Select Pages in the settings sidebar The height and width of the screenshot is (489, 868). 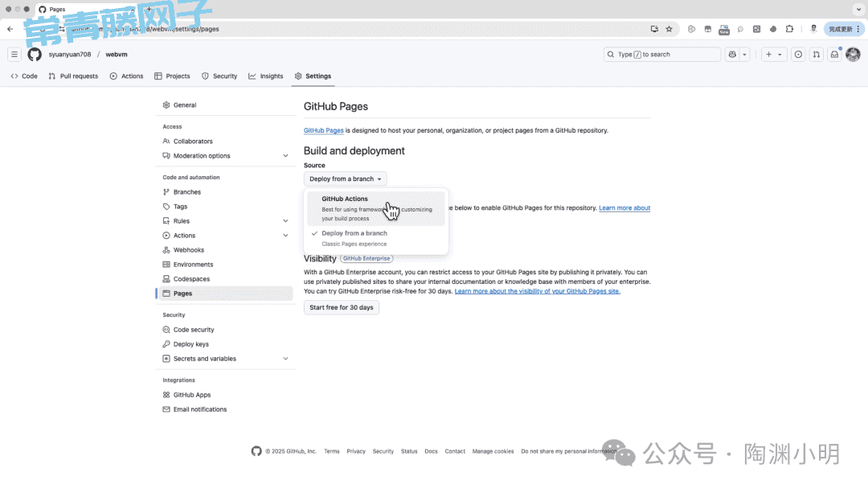coord(226,294)
